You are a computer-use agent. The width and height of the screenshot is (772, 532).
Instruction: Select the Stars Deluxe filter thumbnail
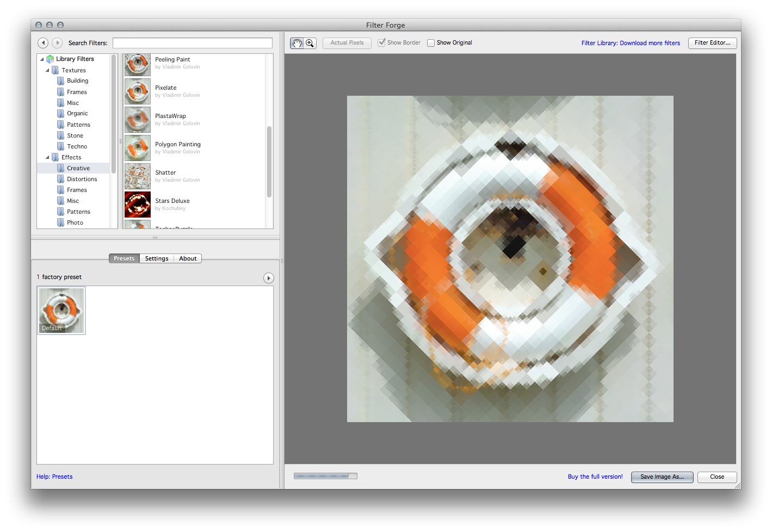(x=138, y=205)
